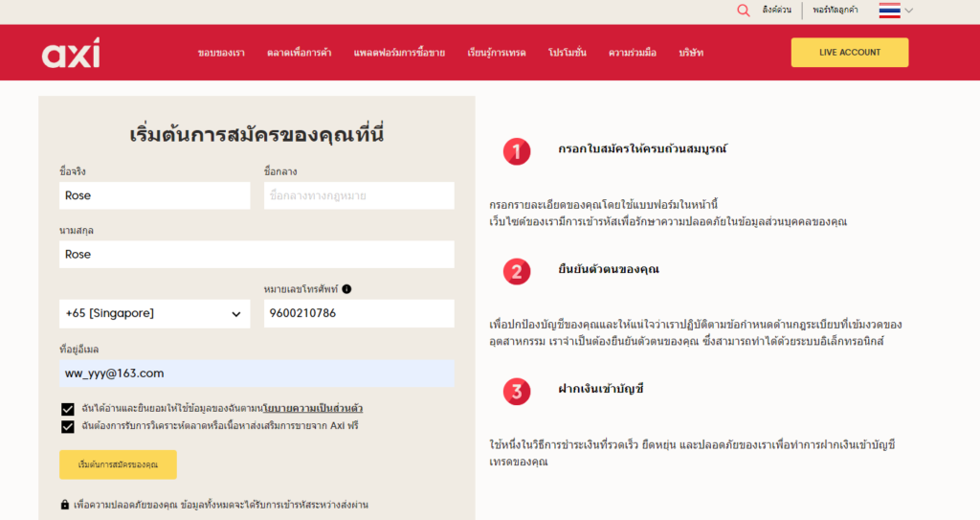Click the search magnifier icon
This screenshot has width=980, height=520.
(x=743, y=10)
